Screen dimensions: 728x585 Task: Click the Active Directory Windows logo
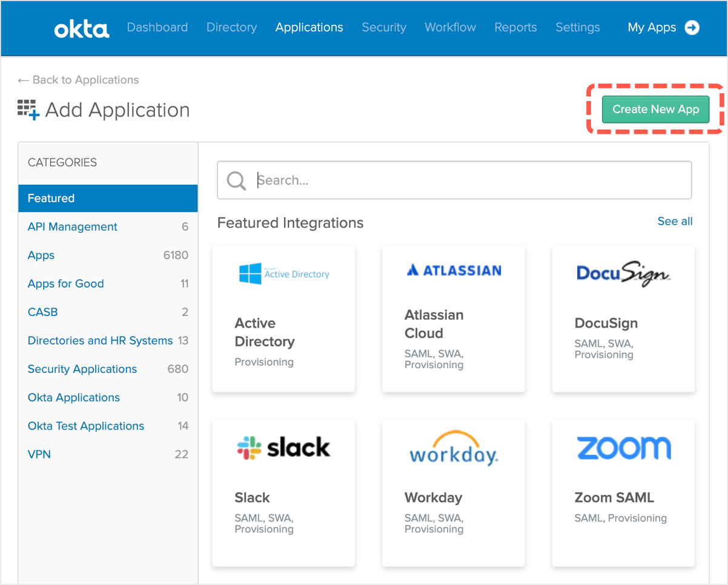(250, 274)
